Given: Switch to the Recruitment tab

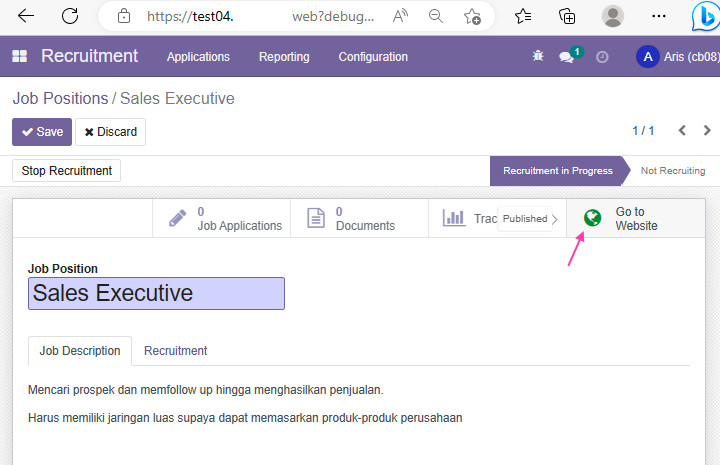Looking at the screenshot, I should (x=176, y=351).
